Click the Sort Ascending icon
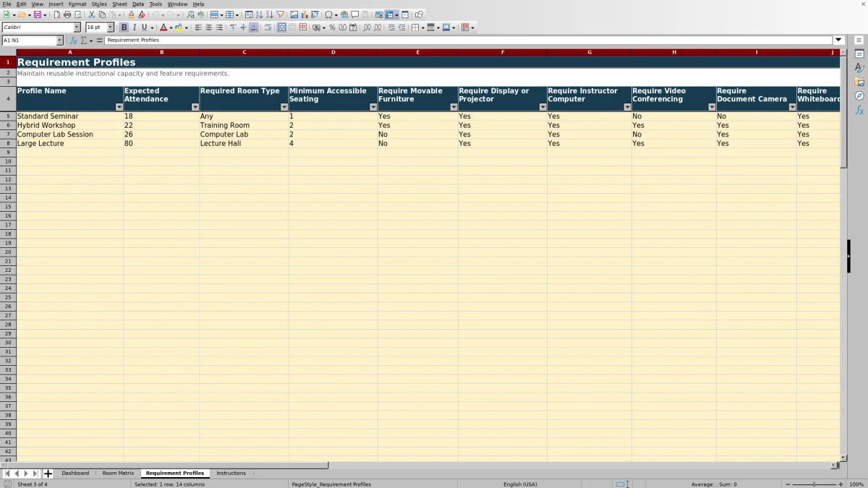Image resolution: width=868 pixels, height=488 pixels. pos(260,14)
